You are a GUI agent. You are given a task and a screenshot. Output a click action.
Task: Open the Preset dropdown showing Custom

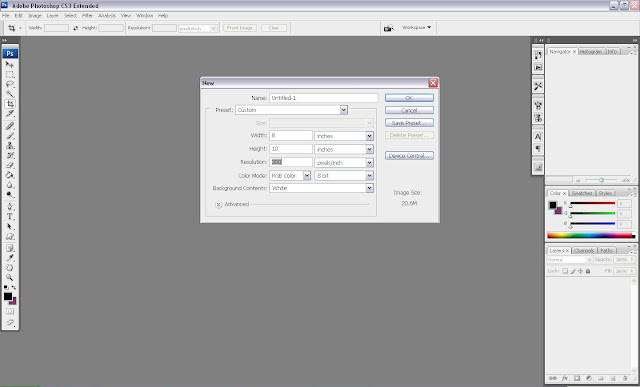click(291, 110)
